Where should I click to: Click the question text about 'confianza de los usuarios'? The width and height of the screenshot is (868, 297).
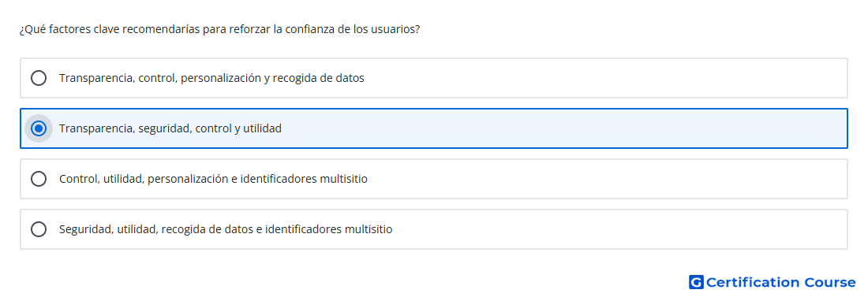coord(219,29)
